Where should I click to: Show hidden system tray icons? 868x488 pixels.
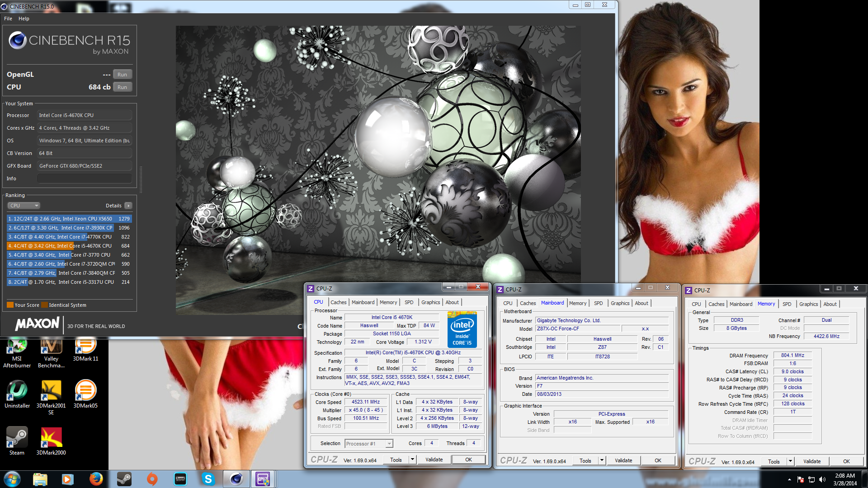coord(789,479)
